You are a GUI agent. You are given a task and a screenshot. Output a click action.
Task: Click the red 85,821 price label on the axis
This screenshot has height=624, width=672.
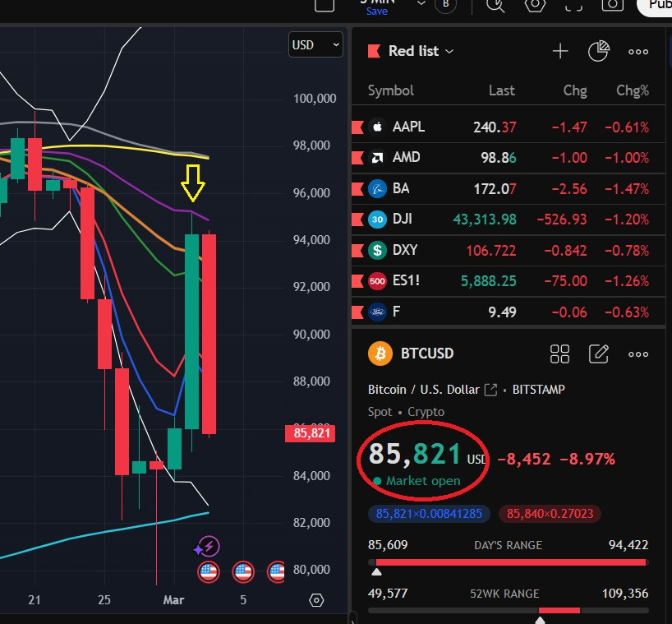(311, 433)
